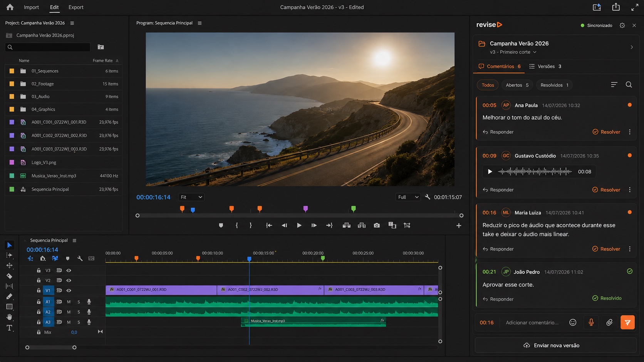
Task: Click the Mark In bracket button
Action: 236,225
